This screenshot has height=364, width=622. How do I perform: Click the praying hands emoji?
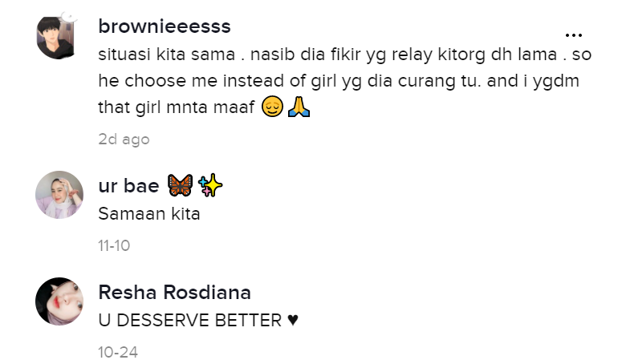pos(299,107)
